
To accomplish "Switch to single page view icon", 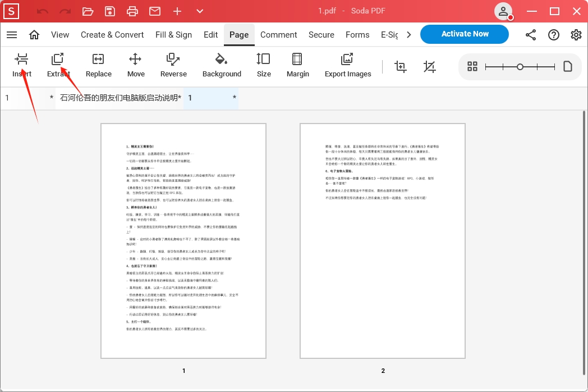I will pyautogui.click(x=568, y=67).
